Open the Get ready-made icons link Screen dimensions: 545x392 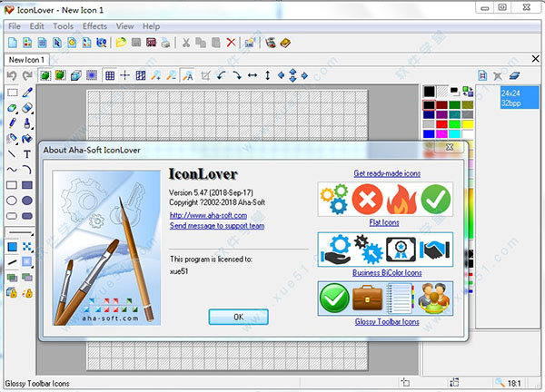click(387, 173)
